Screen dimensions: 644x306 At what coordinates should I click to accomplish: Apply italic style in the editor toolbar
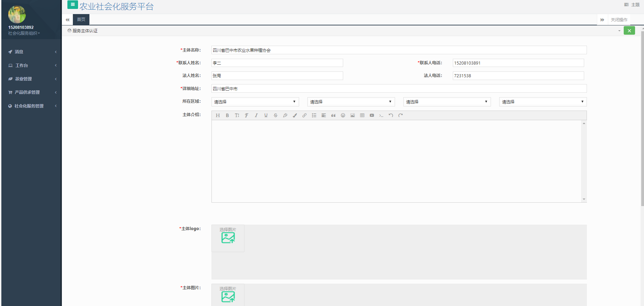(256, 115)
